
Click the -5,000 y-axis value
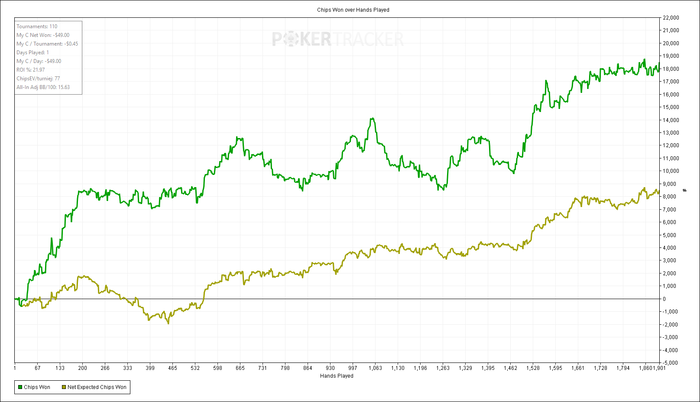tap(670, 363)
